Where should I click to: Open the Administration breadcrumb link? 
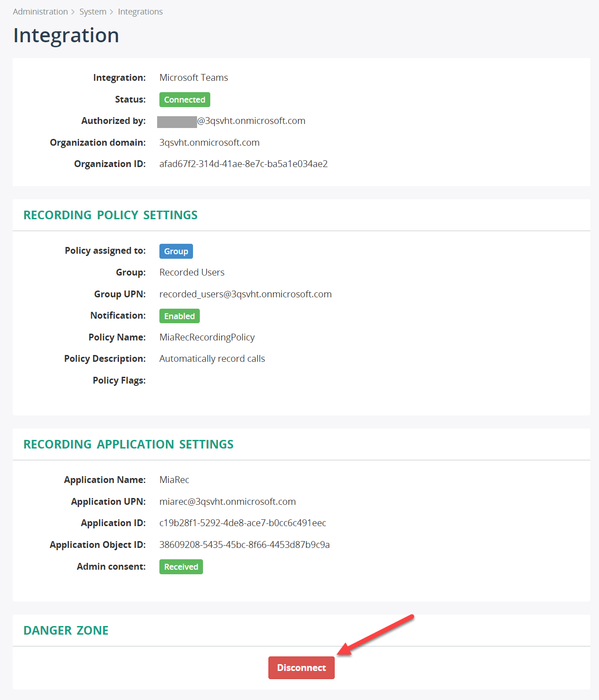pos(40,12)
